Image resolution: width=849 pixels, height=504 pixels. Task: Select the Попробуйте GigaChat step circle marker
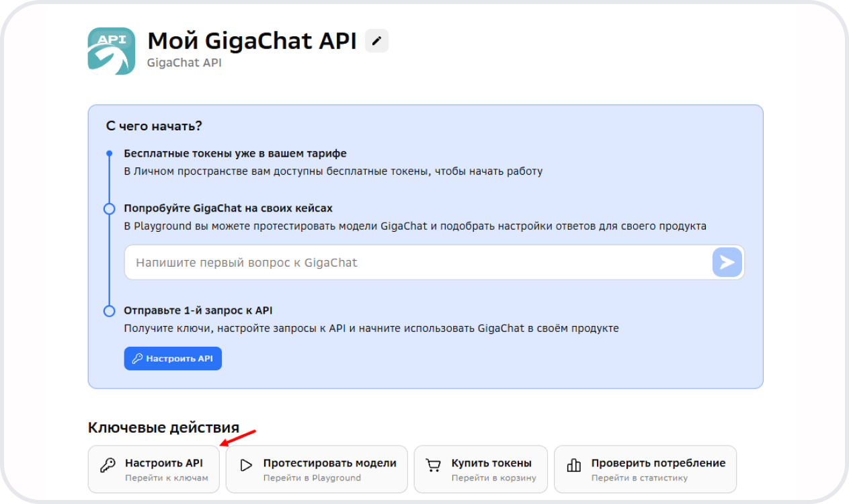click(109, 209)
